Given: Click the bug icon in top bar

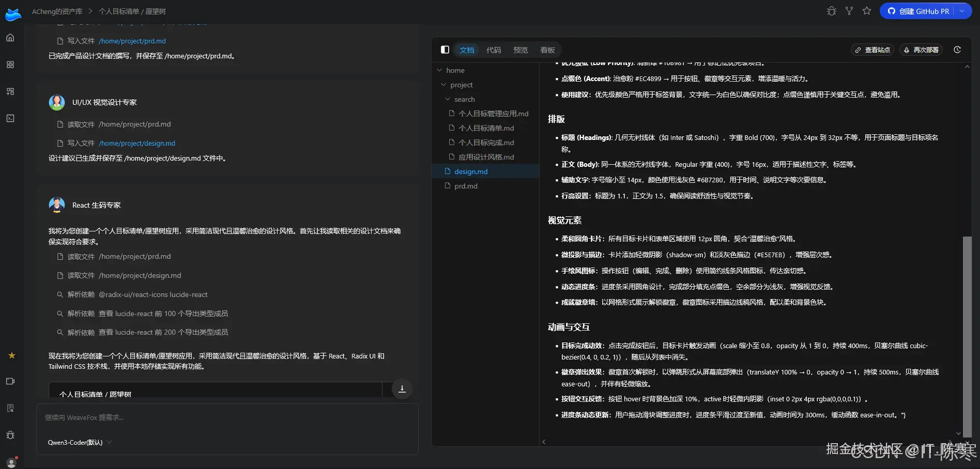Looking at the screenshot, I should (x=831, y=11).
